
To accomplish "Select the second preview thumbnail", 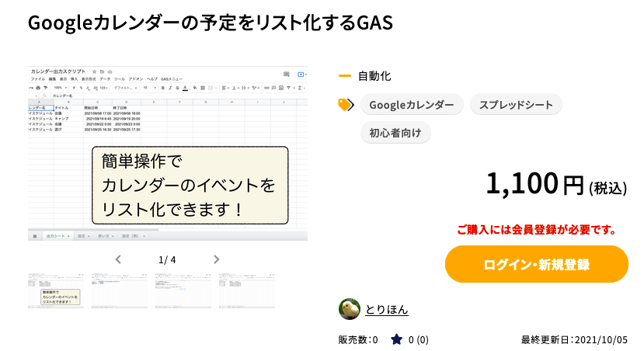I will 120,290.
